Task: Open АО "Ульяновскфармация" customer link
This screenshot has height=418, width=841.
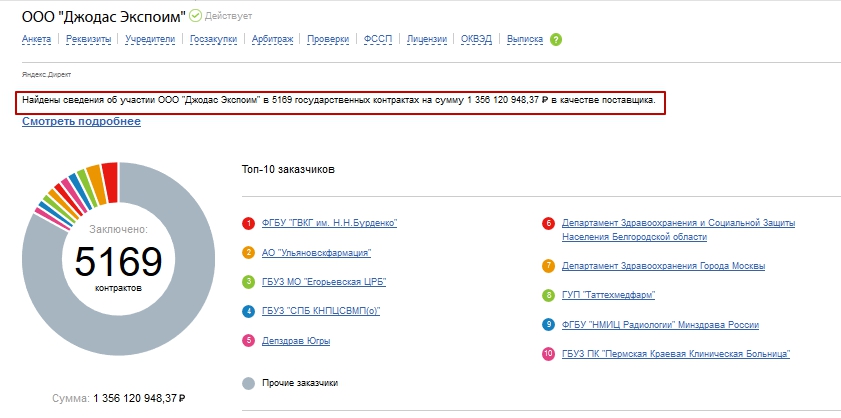Action: [x=316, y=253]
